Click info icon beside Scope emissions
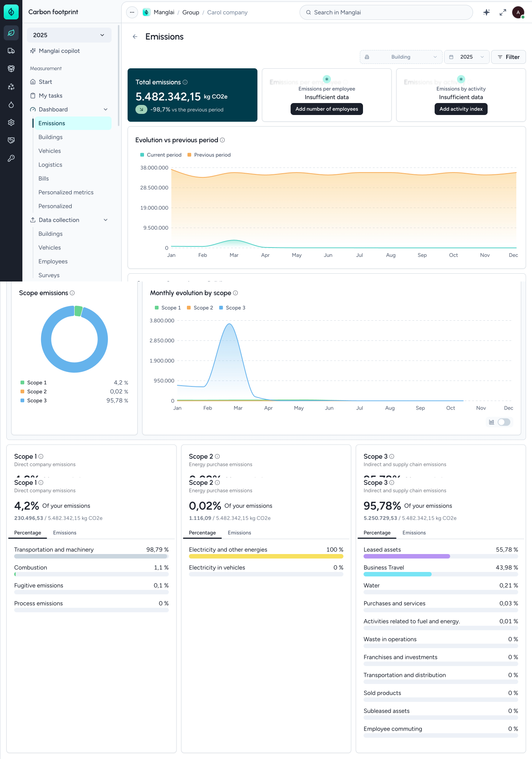The height and width of the screenshot is (759, 532). click(x=72, y=293)
